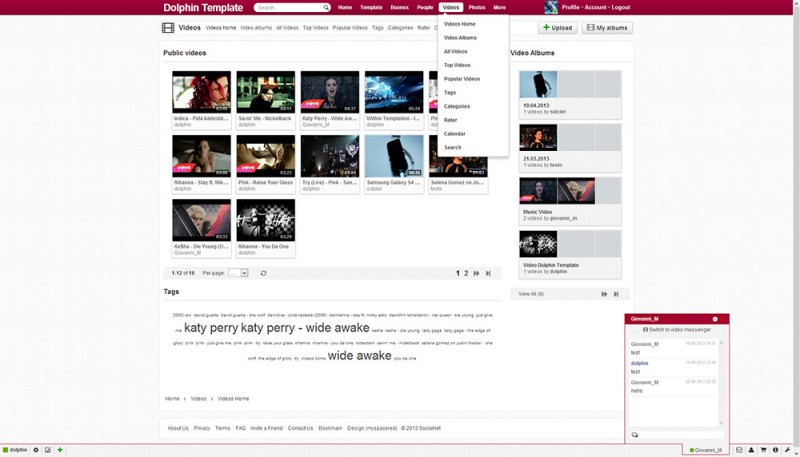Click in the header search field
Screen dimensions: 800x457
tap(289, 8)
